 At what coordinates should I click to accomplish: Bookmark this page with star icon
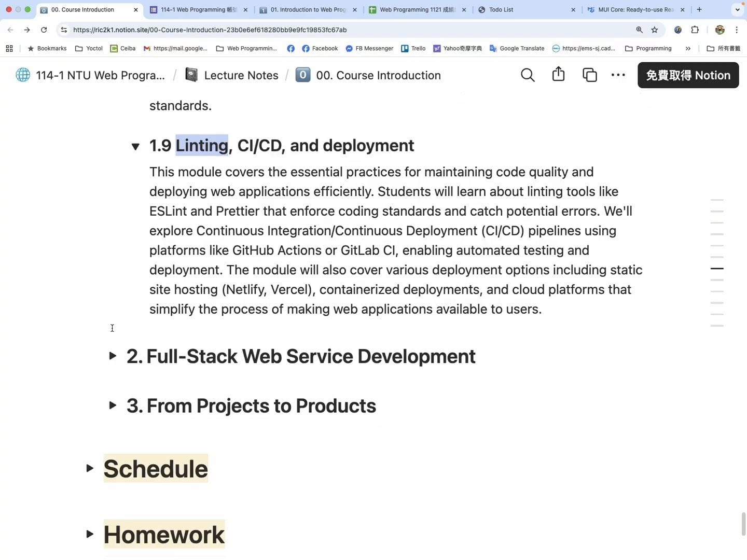tap(655, 30)
